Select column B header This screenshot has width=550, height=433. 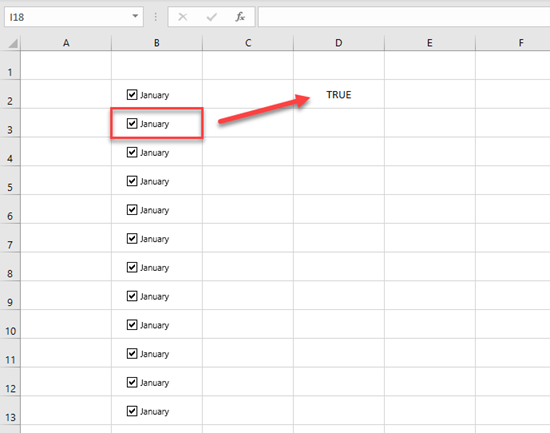[157, 43]
